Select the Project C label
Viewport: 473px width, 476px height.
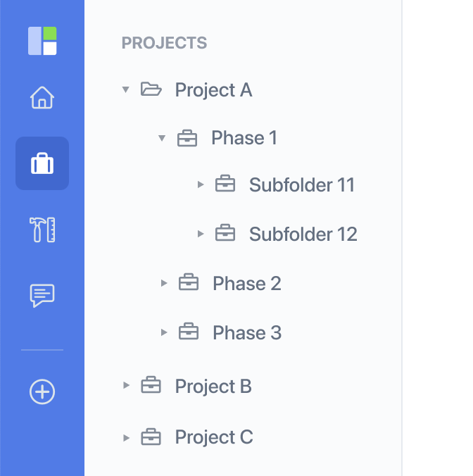(214, 437)
